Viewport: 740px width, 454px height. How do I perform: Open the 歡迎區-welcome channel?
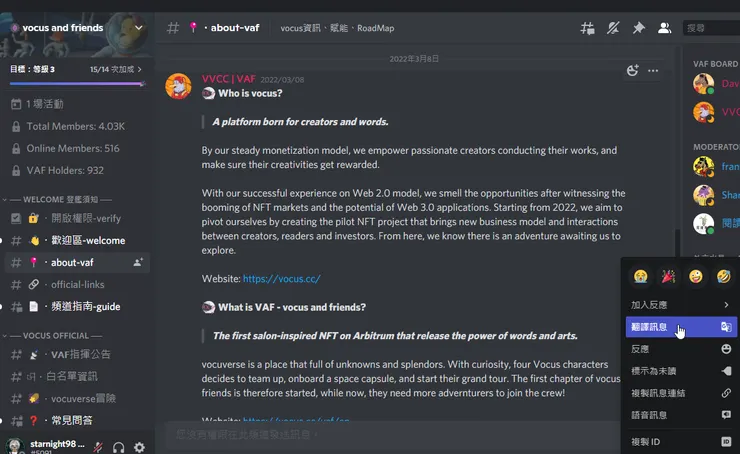click(88, 241)
